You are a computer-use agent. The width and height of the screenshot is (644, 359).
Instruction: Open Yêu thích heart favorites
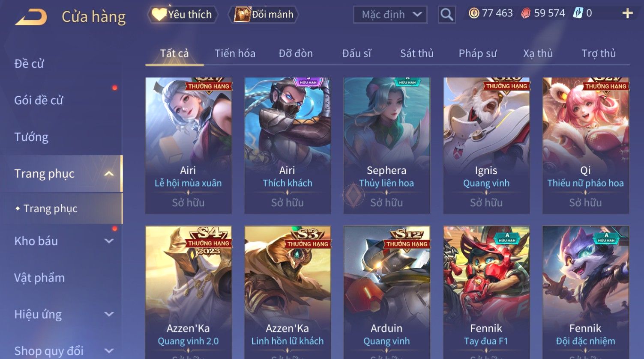click(183, 15)
